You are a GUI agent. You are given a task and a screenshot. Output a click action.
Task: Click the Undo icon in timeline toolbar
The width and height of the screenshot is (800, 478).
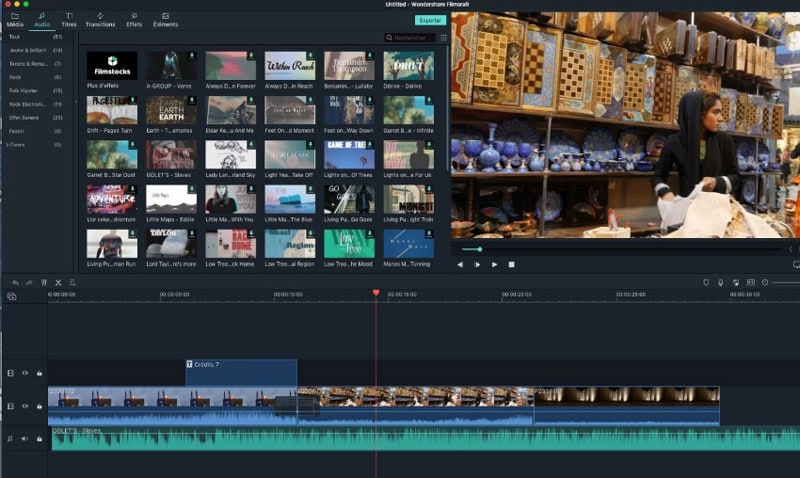pyautogui.click(x=15, y=282)
